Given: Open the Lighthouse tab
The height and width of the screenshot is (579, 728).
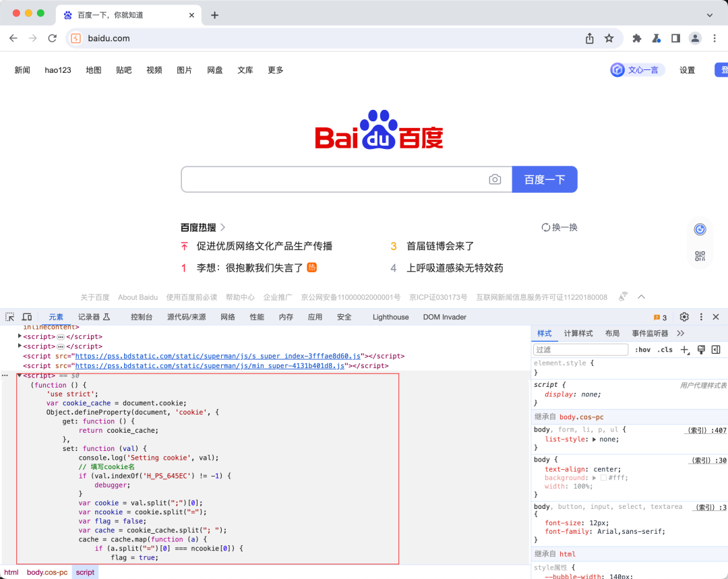Looking at the screenshot, I should pyautogui.click(x=390, y=317).
